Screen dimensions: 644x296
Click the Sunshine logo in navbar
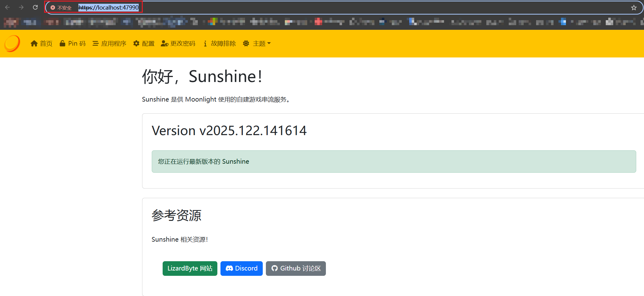pos(12,43)
